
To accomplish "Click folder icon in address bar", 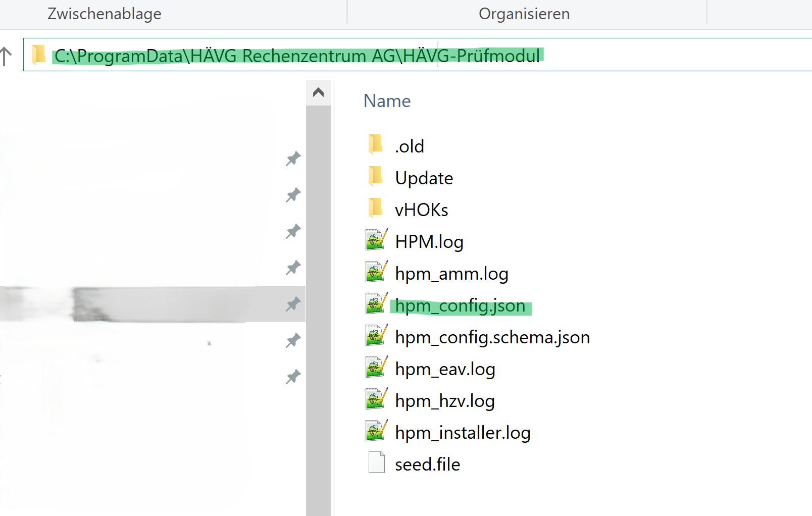I will (38, 55).
